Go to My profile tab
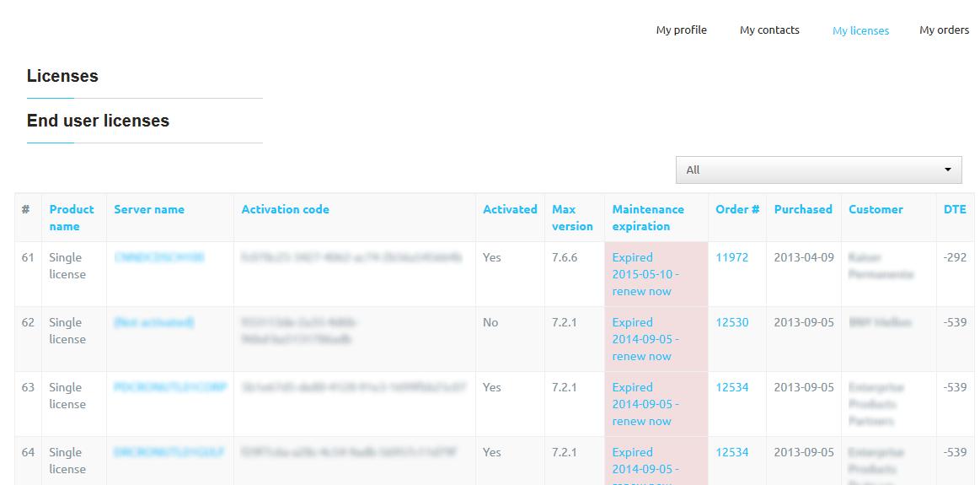 [681, 30]
